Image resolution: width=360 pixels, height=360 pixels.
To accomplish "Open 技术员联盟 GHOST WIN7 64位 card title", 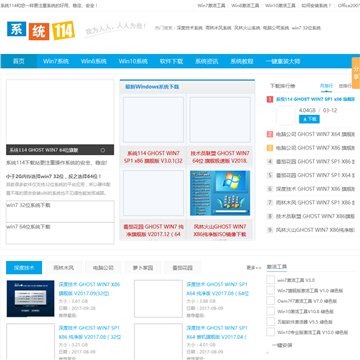I will tap(220, 157).
